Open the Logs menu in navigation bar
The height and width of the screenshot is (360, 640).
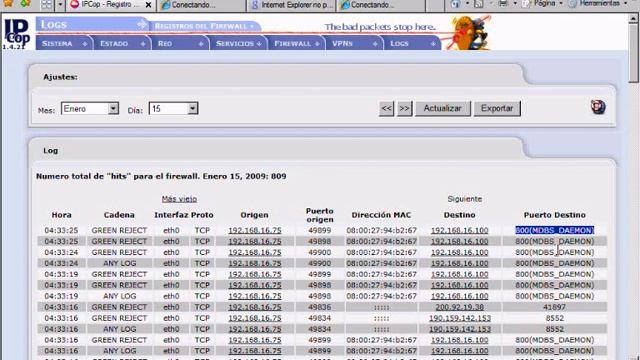point(412,43)
